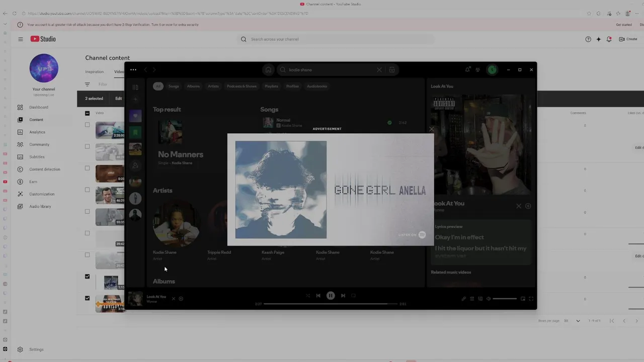Open Spotify notifications bell

point(467,70)
